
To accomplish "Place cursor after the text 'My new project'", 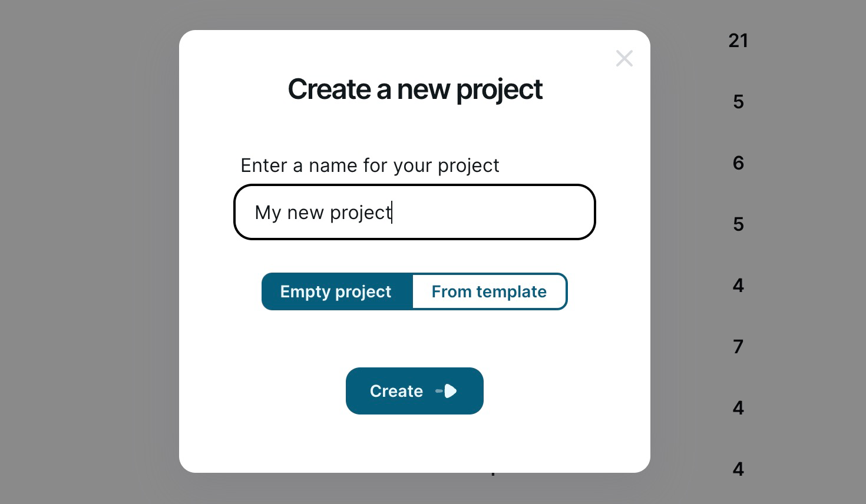I will pos(392,212).
